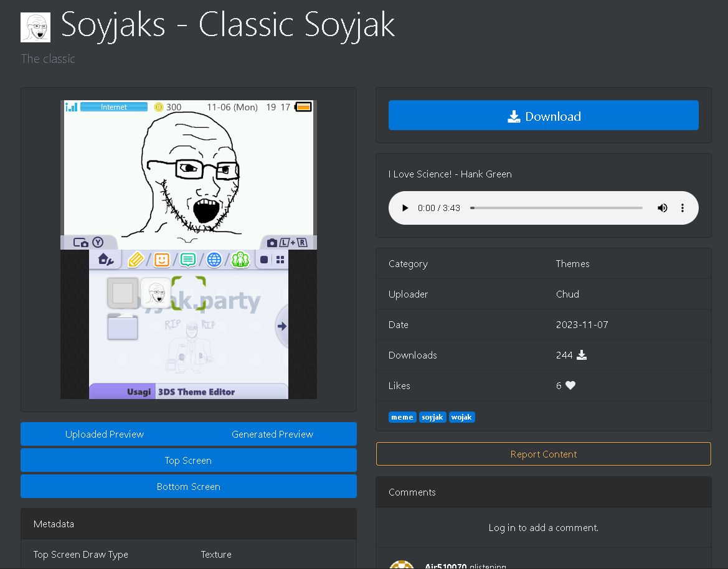Show the Bottom Screen image

click(188, 486)
